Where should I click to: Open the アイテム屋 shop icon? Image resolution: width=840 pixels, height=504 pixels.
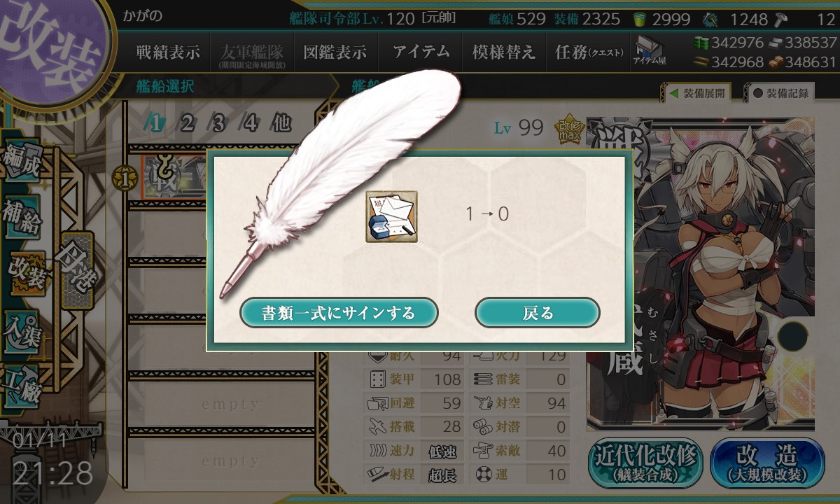[650, 50]
